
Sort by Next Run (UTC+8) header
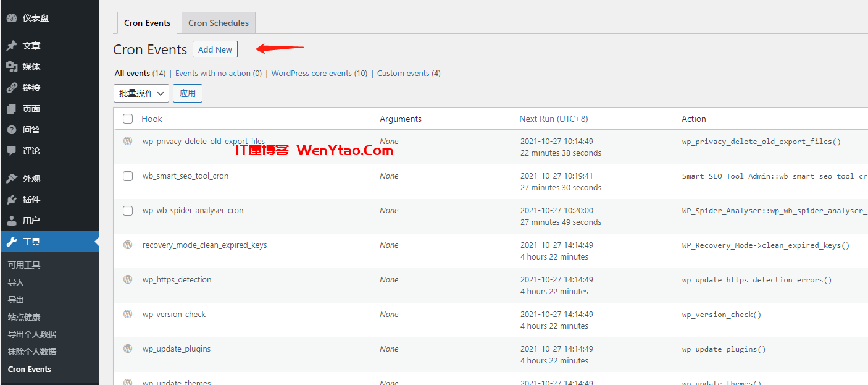pos(554,119)
